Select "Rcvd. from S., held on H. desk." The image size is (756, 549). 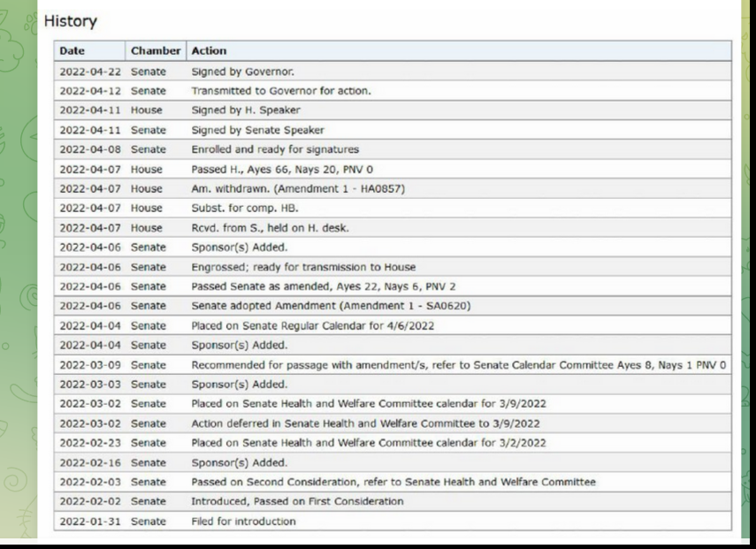point(270,227)
